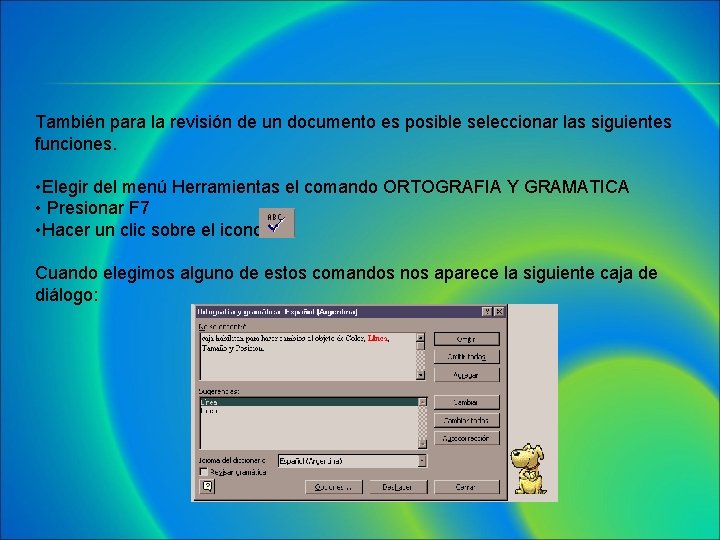Click the Cerrar button
Viewport: 720px width, 540px height.
(467, 487)
